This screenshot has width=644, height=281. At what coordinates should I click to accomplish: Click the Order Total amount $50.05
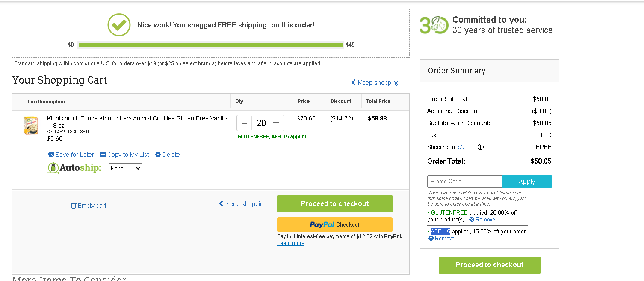[541, 161]
